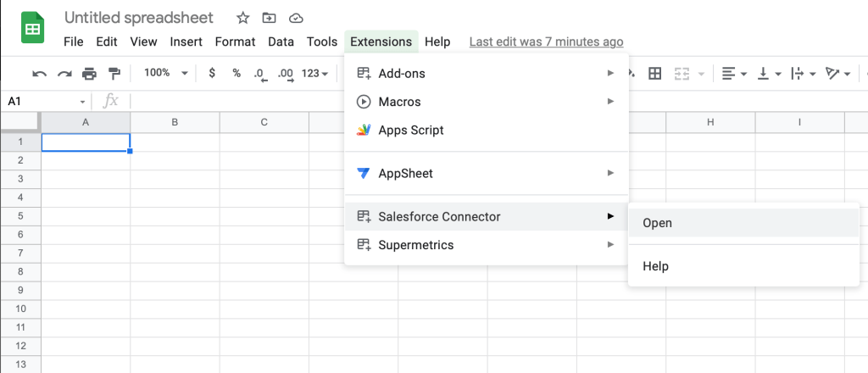Click the Name box showing A1

[41, 101]
